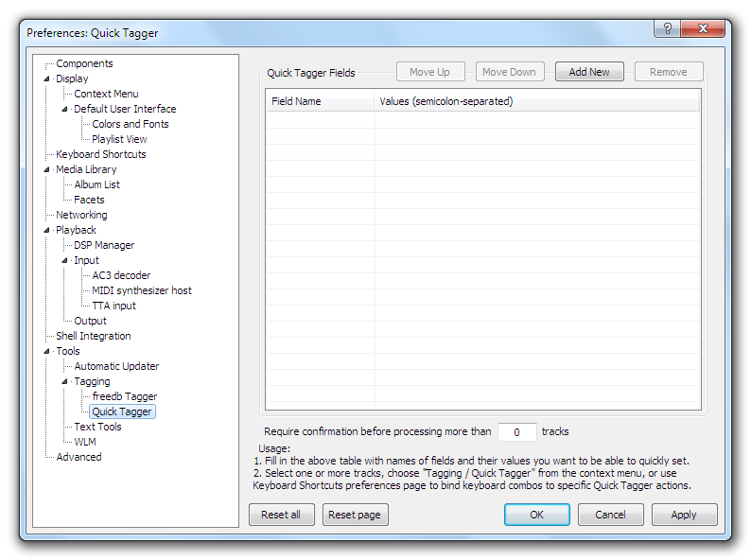Collapse the Default User Interface node
The width and height of the screenshot is (751, 560).
click(65, 110)
